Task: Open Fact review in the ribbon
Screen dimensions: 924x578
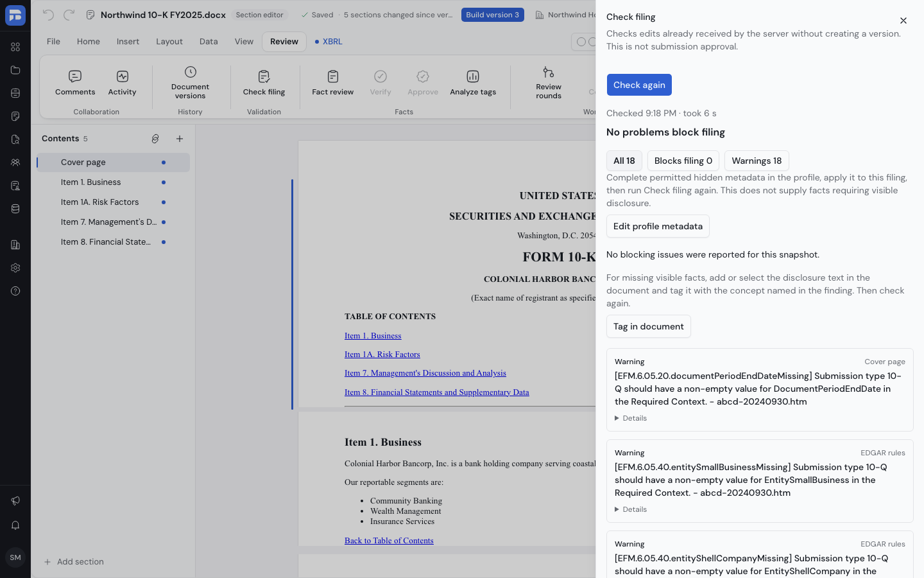Action: point(332,83)
